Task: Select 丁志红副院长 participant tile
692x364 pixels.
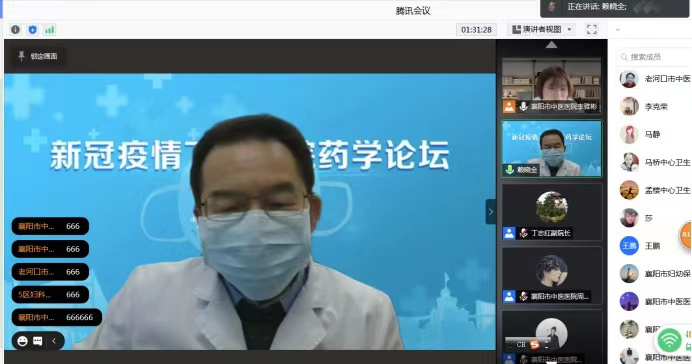Action: pyautogui.click(x=552, y=212)
